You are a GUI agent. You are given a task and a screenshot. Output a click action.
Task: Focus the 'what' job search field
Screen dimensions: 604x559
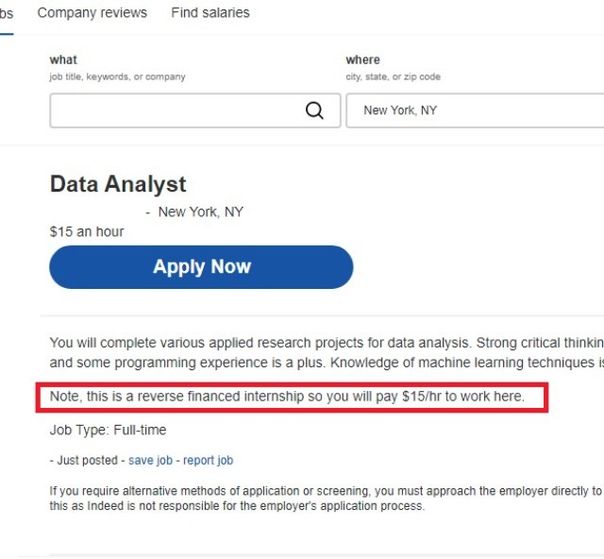(175, 111)
